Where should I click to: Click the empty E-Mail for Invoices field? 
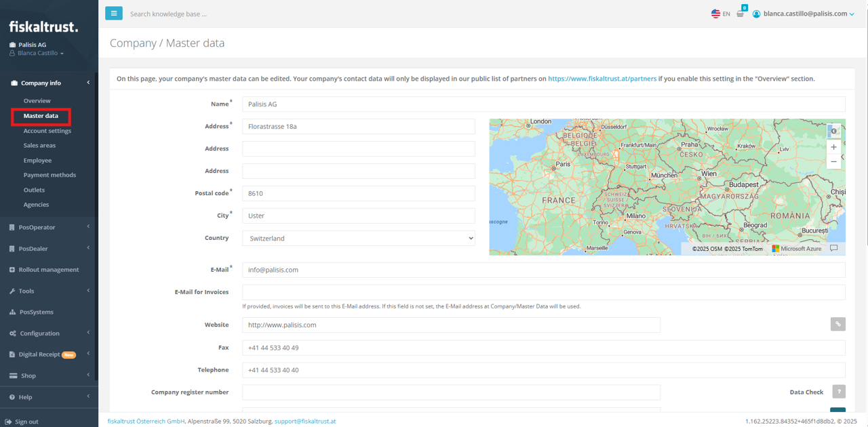[544, 292]
